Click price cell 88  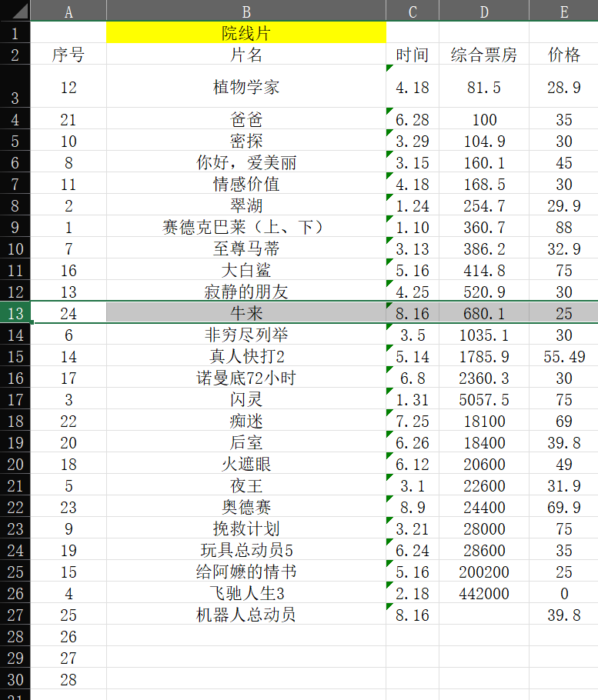[x=563, y=227]
